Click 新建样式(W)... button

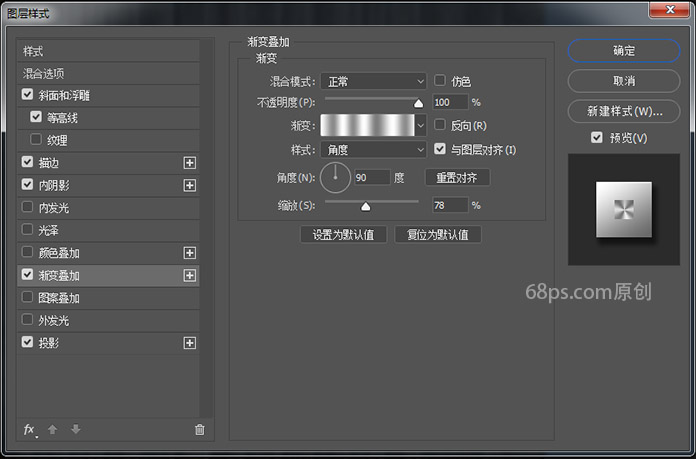point(624,111)
